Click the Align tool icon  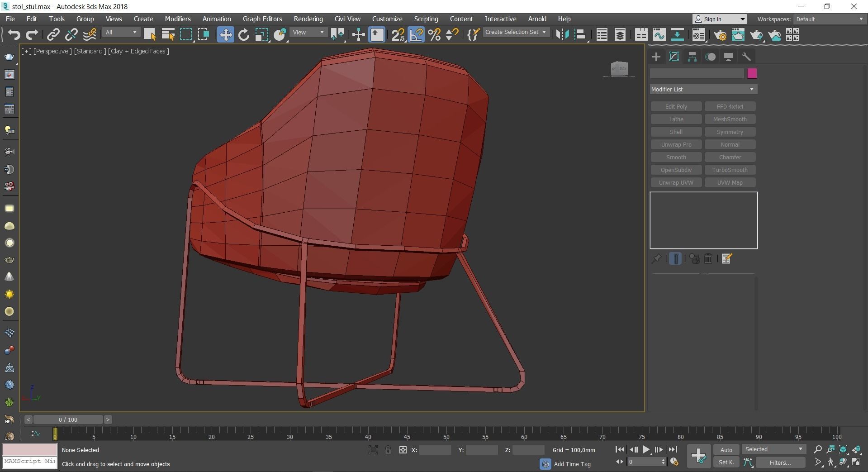pos(580,34)
